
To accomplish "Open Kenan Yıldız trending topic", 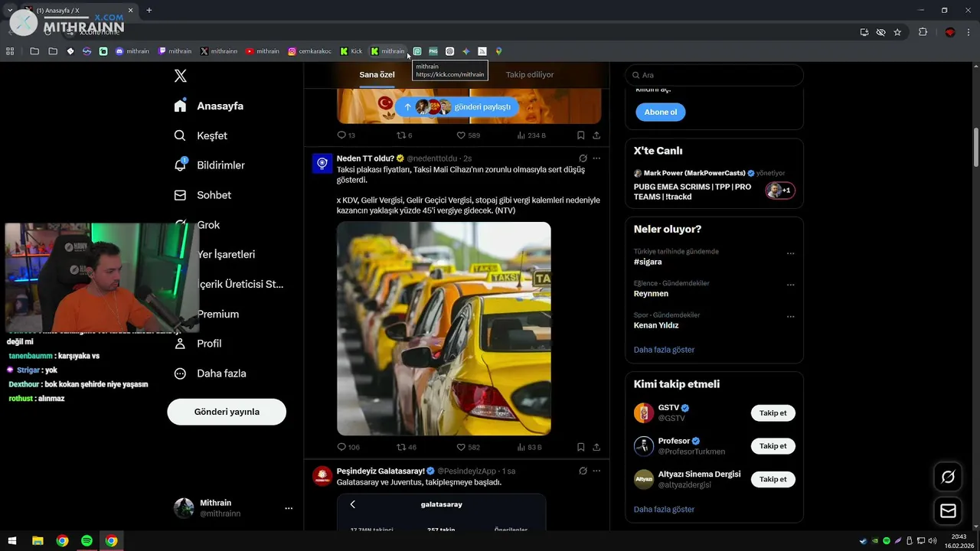I will (x=656, y=325).
